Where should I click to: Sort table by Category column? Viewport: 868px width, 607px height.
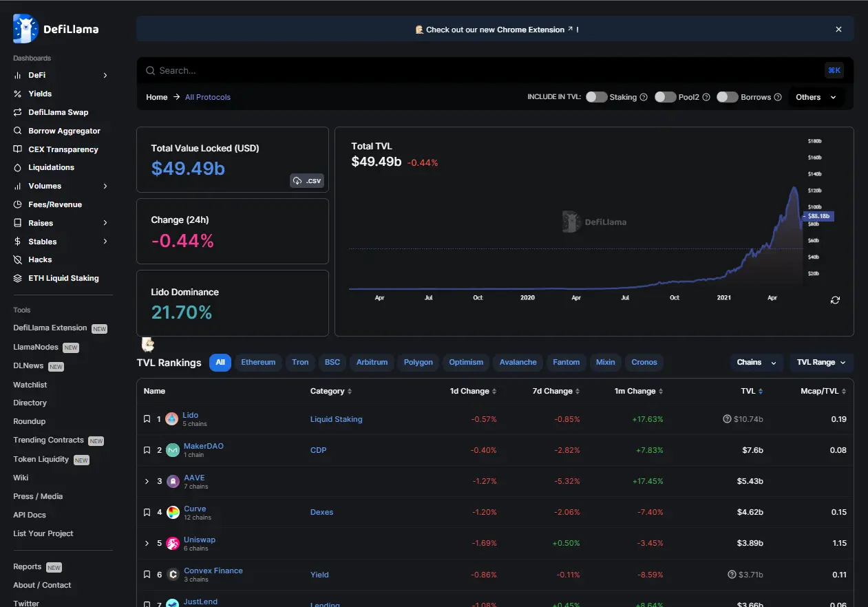pos(331,391)
